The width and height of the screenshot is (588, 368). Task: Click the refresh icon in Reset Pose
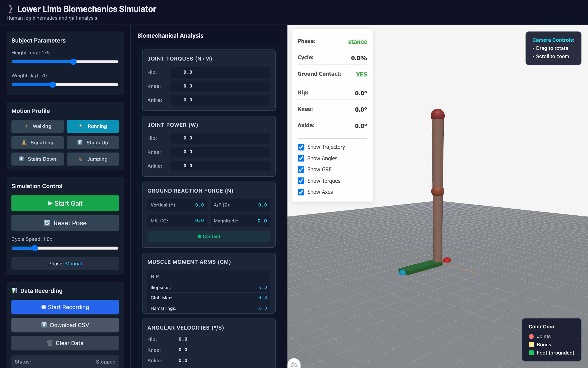tap(47, 223)
